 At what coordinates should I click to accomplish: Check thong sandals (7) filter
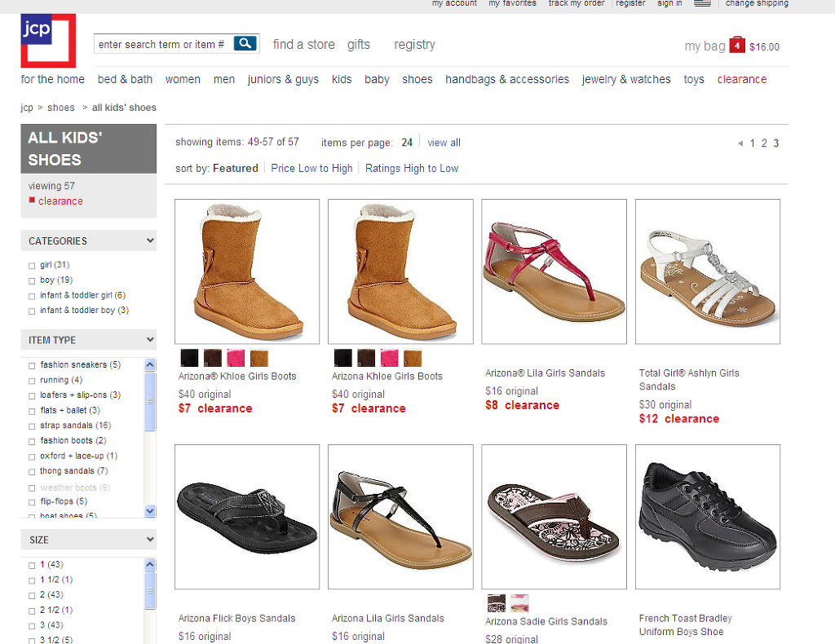point(32,471)
